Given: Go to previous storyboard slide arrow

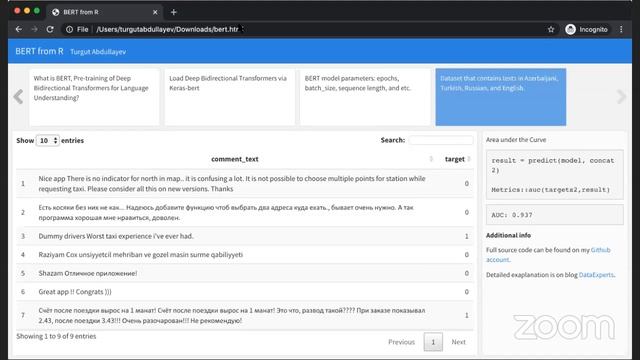Looking at the screenshot, I should 18,97.
